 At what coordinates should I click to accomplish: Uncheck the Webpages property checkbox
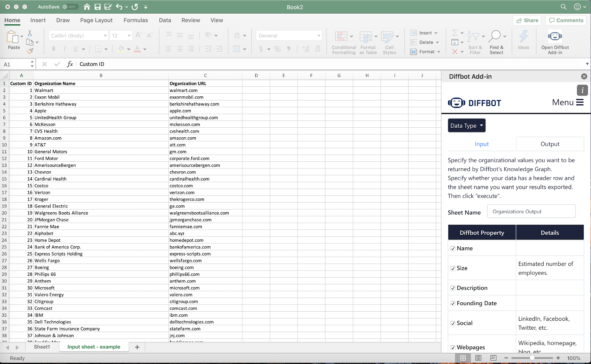pyautogui.click(x=453, y=348)
